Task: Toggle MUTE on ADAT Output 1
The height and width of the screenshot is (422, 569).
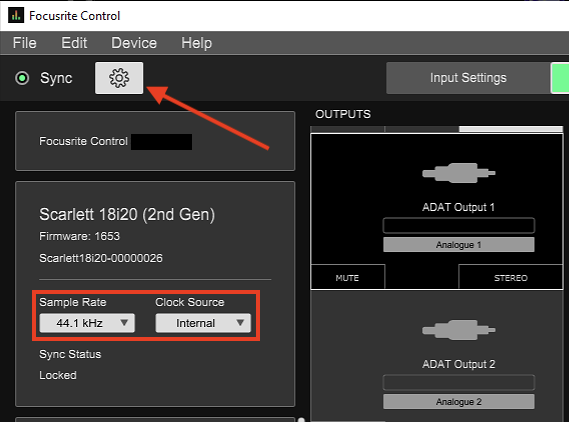Action: (347, 278)
